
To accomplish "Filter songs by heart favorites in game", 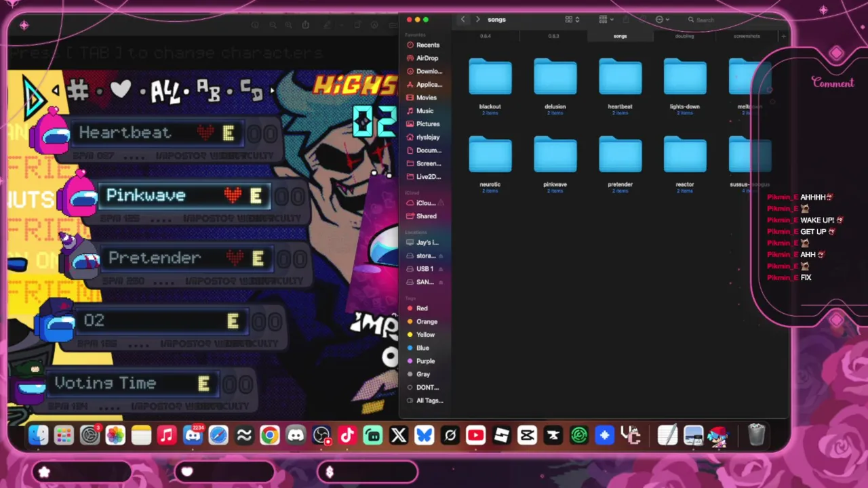I will tap(121, 89).
